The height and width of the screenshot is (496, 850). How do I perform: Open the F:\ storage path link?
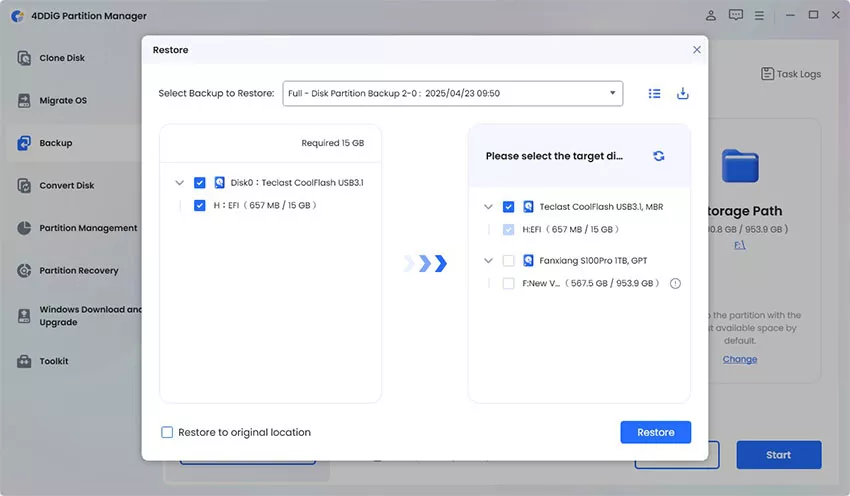pyautogui.click(x=739, y=245)
